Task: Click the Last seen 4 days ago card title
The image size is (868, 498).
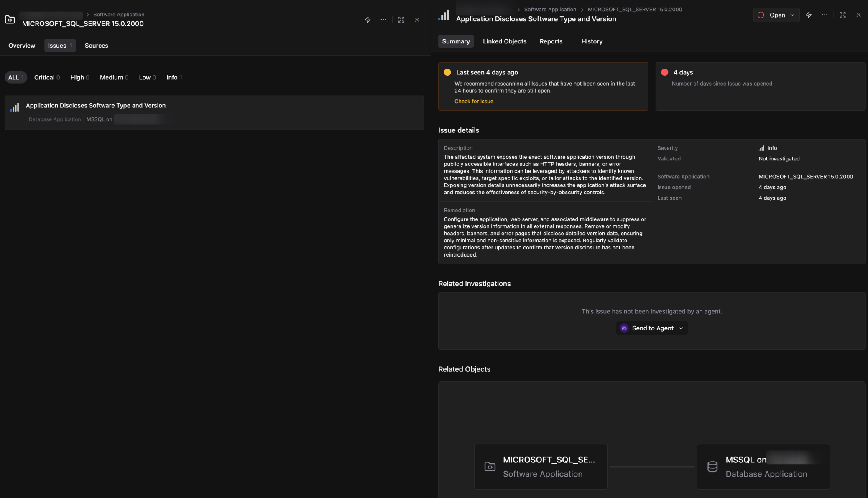Action: [487, 72]
